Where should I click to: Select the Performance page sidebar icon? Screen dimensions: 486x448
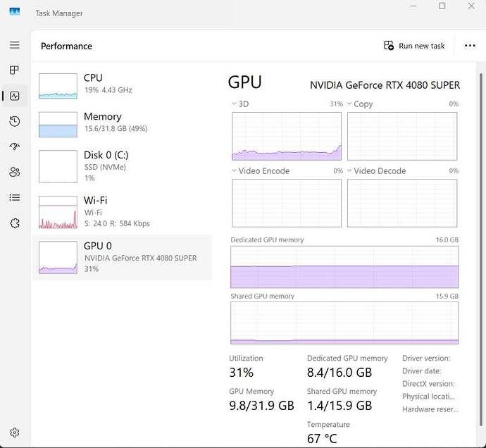click(x=15, y=96)
